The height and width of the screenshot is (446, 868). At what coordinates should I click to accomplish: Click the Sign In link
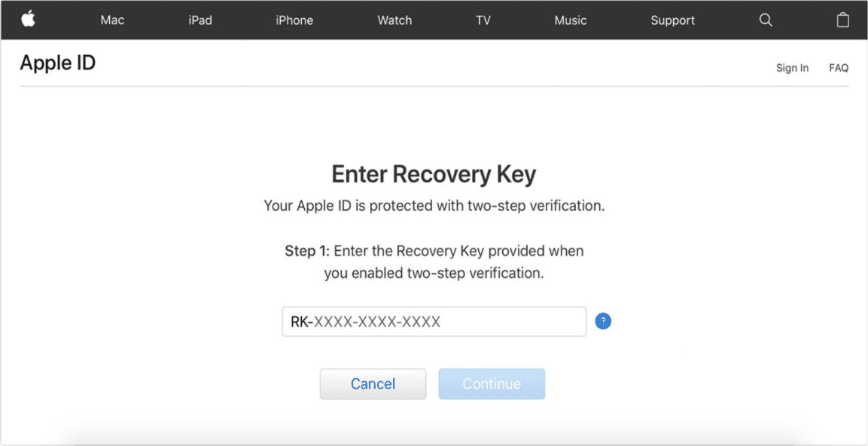pyautogui.click(x=792, y=68)
